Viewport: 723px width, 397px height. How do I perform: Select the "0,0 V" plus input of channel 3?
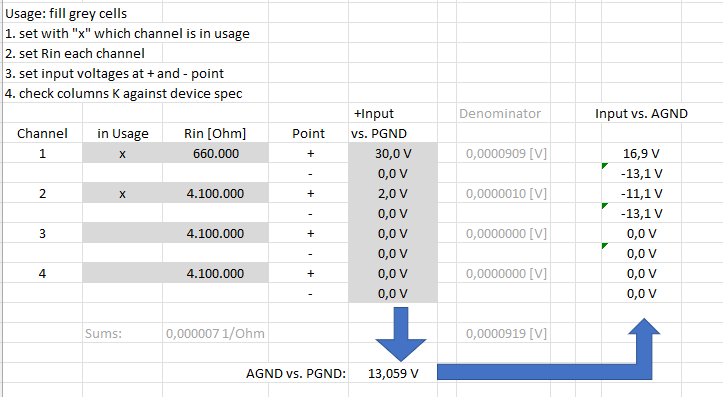pyautogui.click(x=393, y=234)
